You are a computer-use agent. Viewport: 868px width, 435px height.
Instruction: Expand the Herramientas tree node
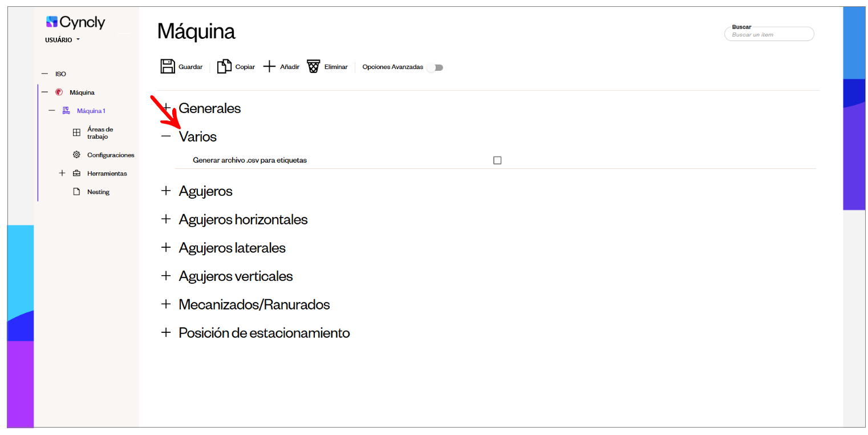(62, 174)
